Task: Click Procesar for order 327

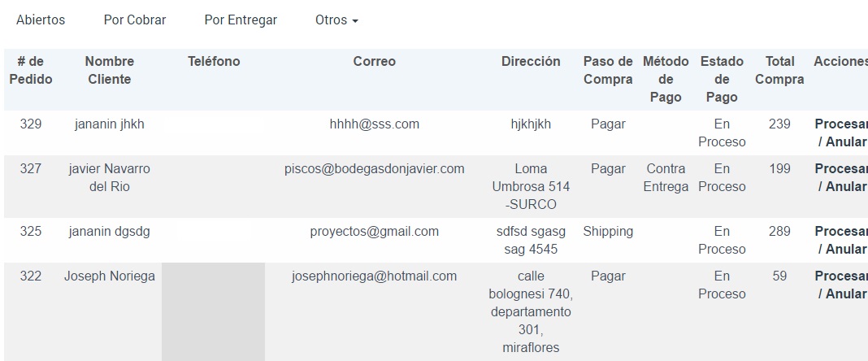Action: (840, 169)
